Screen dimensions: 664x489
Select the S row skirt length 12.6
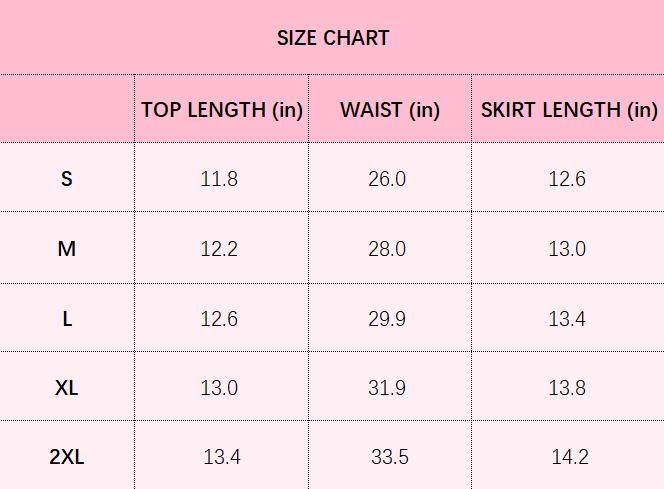pos(567,179)
